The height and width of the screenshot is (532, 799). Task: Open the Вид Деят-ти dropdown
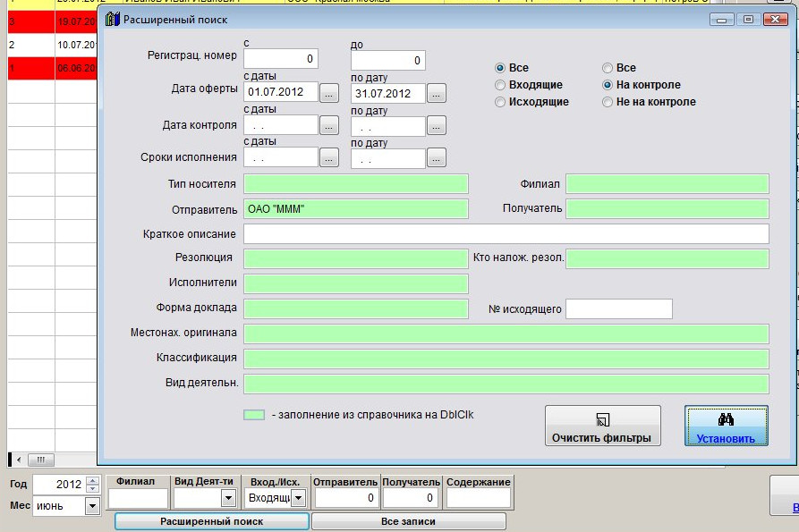coord(229,498)
